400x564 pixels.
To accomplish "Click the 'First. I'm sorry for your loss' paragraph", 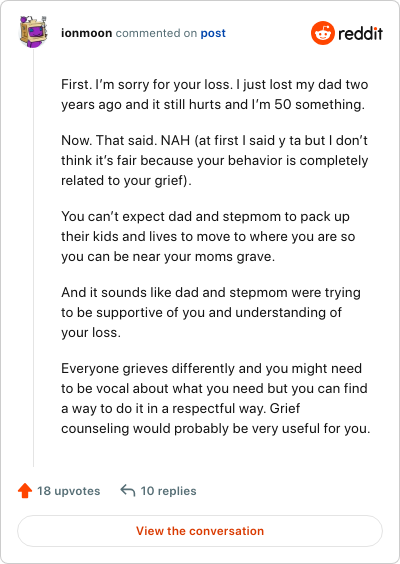I will [214, 95].
